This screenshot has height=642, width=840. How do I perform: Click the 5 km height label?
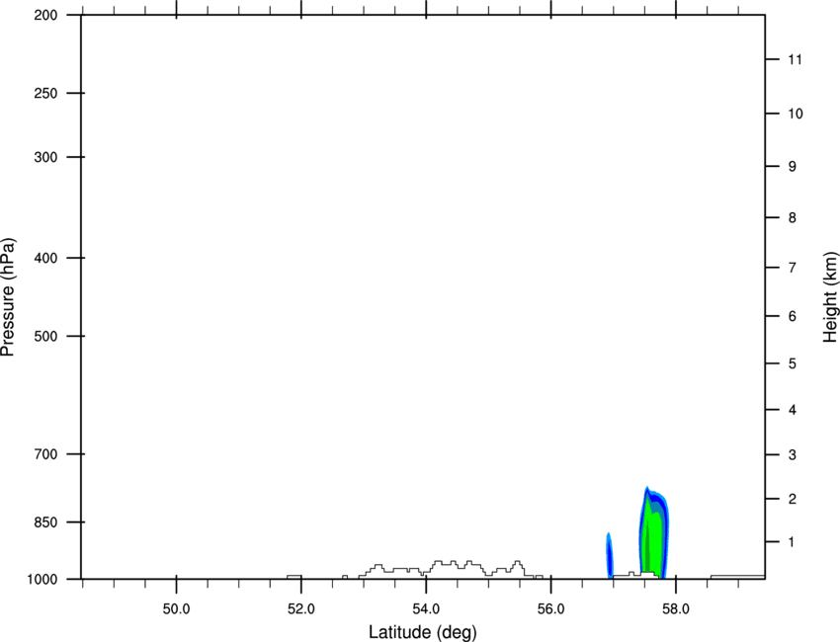tap(793, 363)
